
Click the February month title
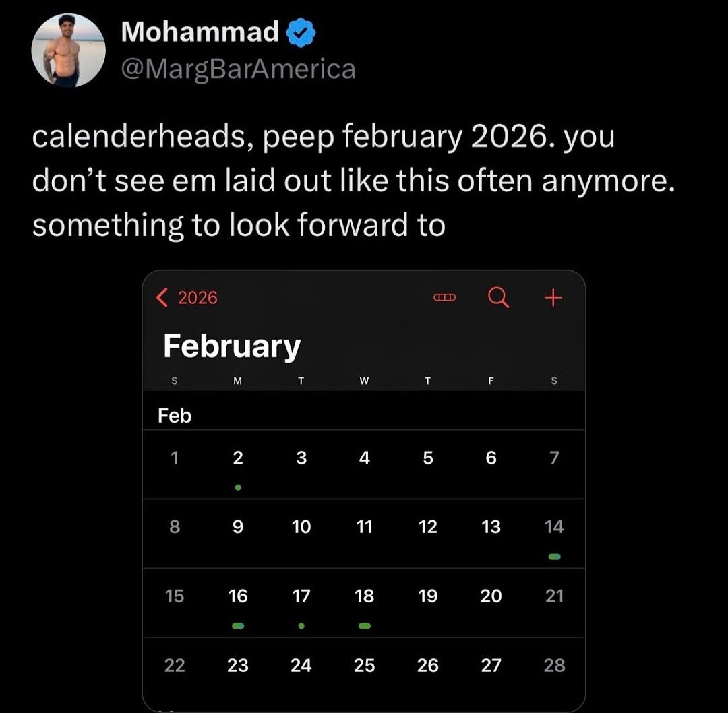(x=231, y=346)
